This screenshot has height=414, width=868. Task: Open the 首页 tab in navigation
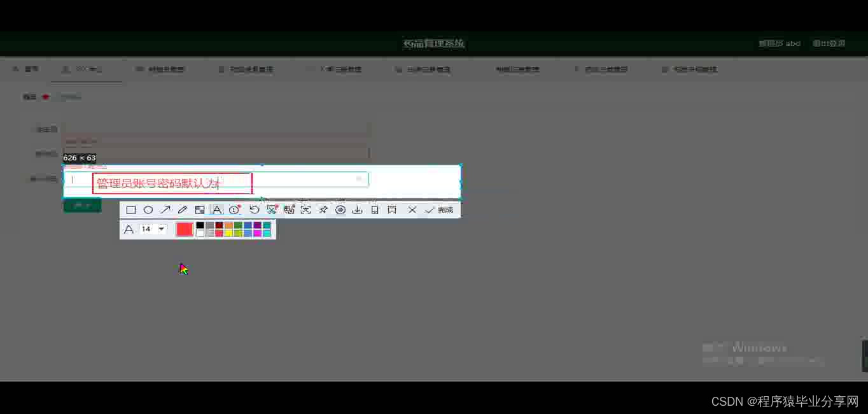(26, 69)
